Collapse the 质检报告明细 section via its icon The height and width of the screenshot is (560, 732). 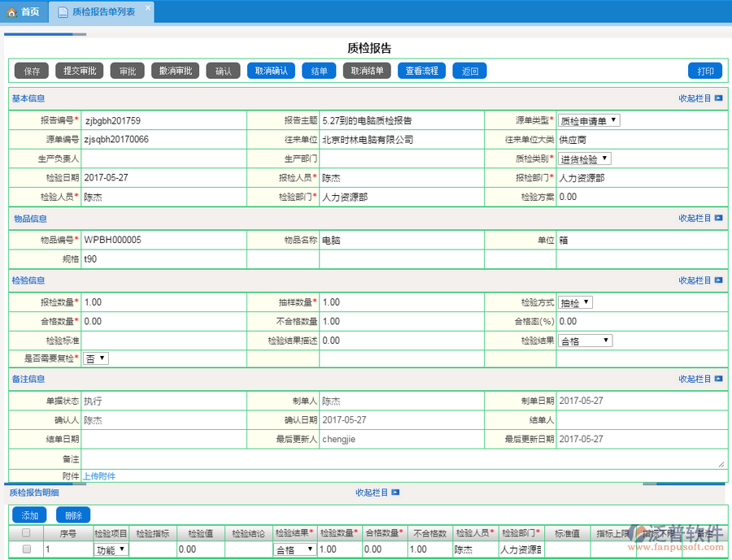(395, 493)
